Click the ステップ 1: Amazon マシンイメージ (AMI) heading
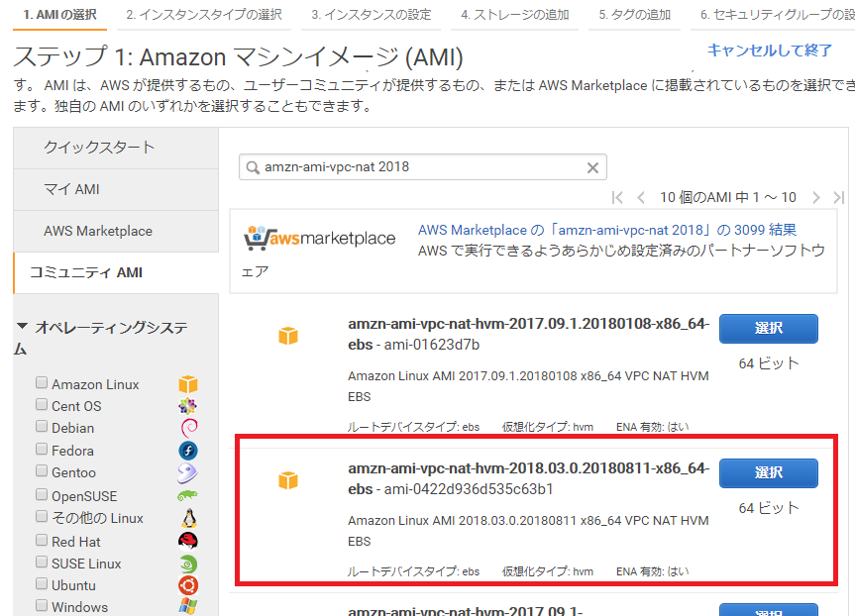Viewport: 855px width, 616px height. tap(239, 57)
